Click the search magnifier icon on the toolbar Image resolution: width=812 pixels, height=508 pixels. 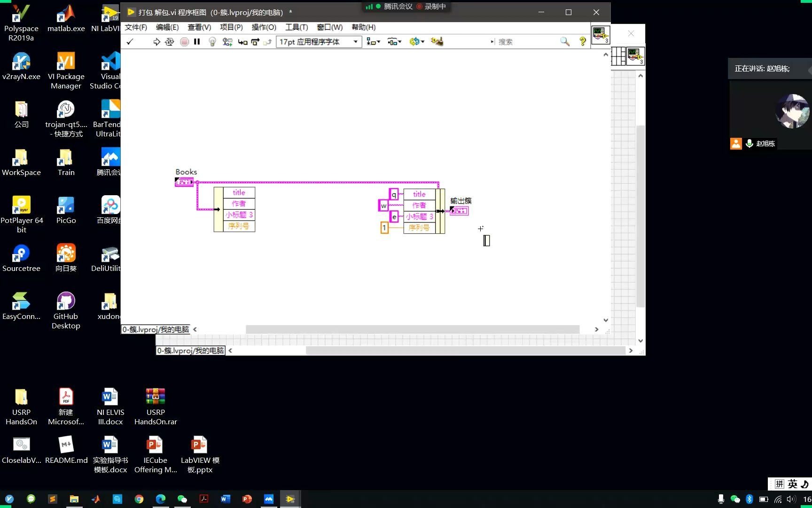(565, 41)
